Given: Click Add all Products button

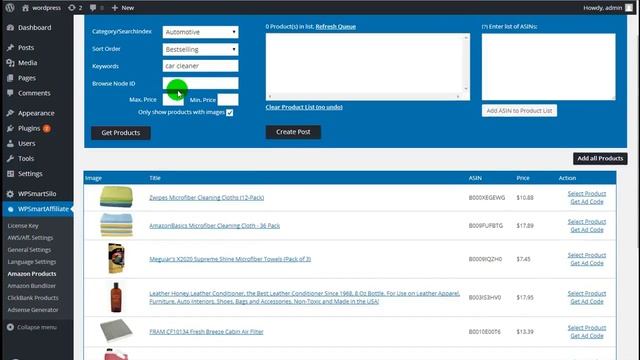Looking at the screenshot, I should (x=600, y=158).
